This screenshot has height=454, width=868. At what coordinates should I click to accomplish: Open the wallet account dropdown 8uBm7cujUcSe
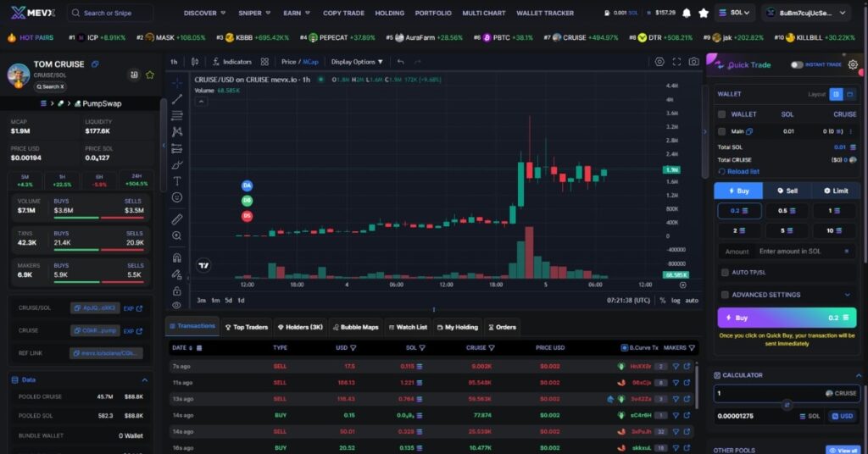coord(807,13)
